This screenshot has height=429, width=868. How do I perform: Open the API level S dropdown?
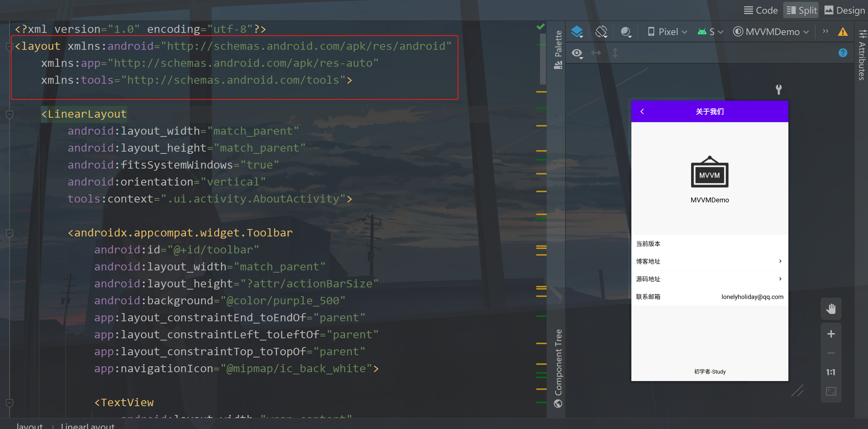[710, 31]
